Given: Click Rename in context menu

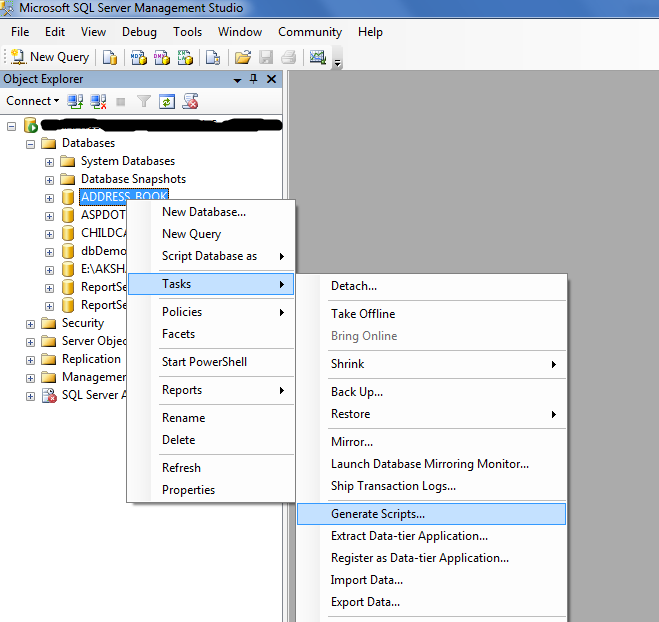Looking at the screenshot, I should click(x=211, y=418).
